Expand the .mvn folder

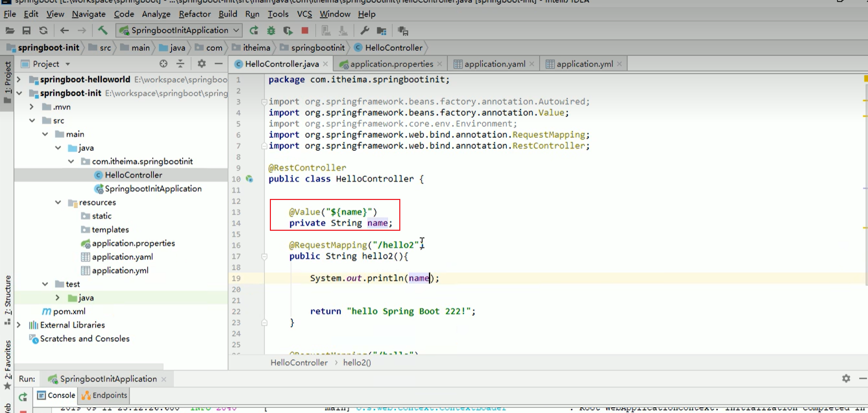point(31,107)
